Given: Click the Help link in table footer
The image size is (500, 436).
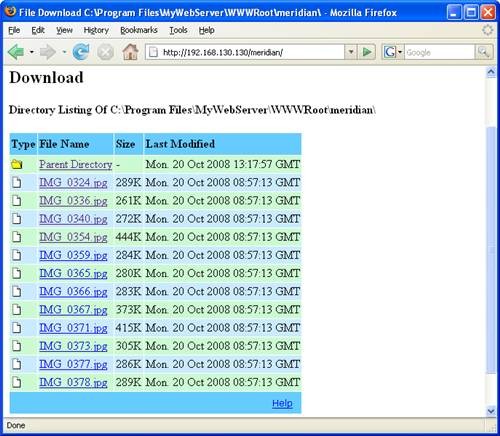Looking at the screenshot, I should pyautogui.click(x=282, y=403).
